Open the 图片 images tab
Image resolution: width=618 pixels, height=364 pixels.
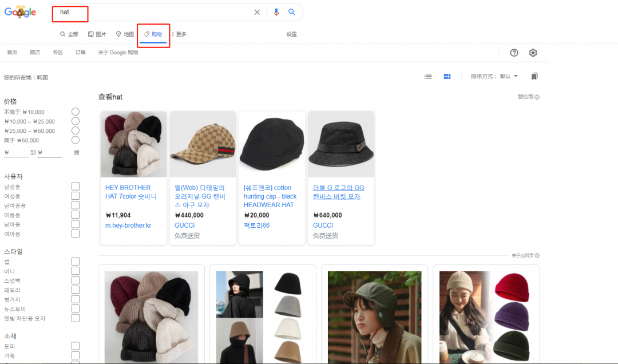(97, 34)
